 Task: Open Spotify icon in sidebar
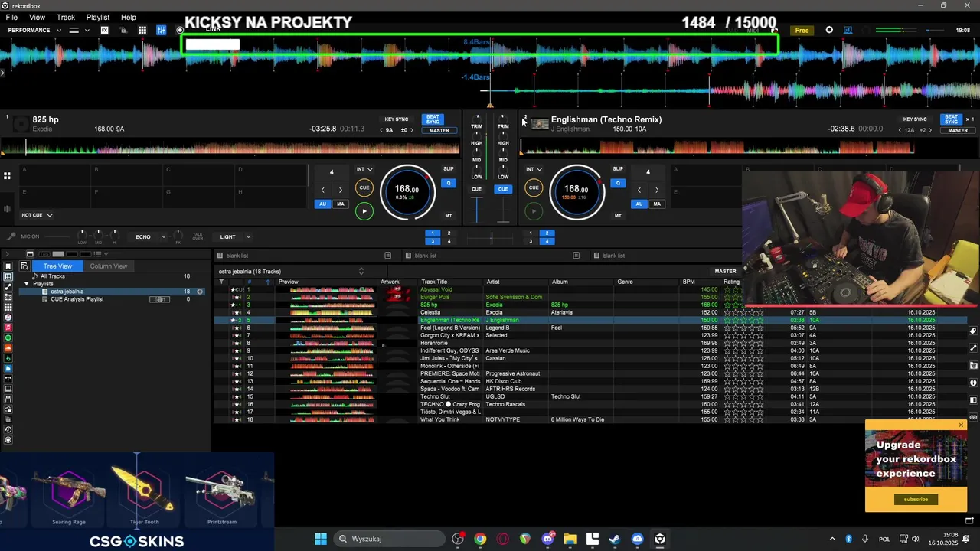8,337
